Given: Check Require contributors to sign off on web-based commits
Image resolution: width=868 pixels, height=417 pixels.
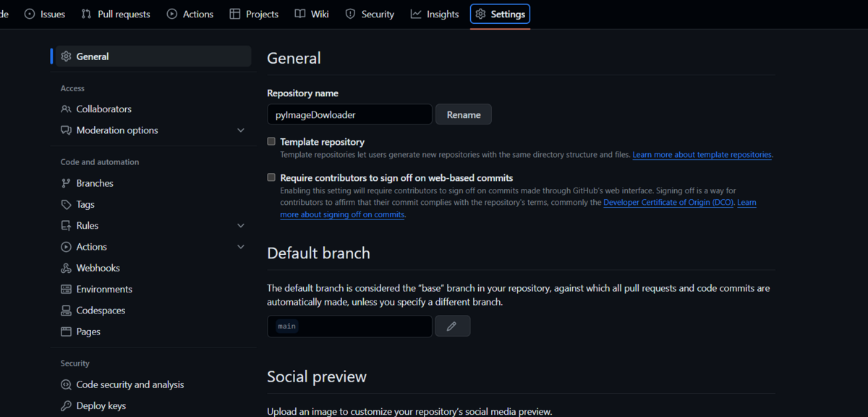Looking at the screenshot, I should [271, 177].
